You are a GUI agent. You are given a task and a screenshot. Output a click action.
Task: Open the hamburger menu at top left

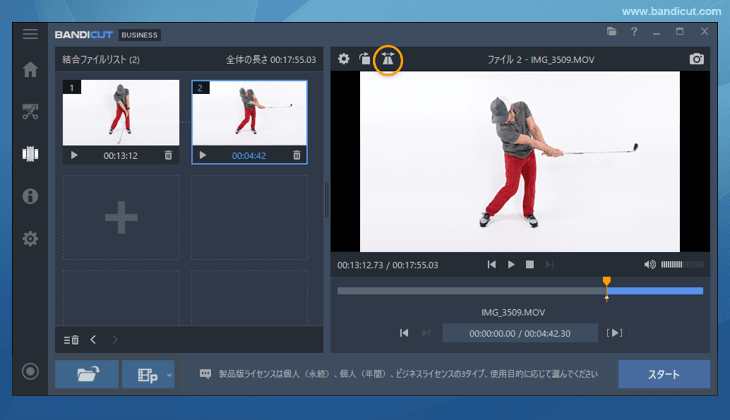(x=30, y=34)
